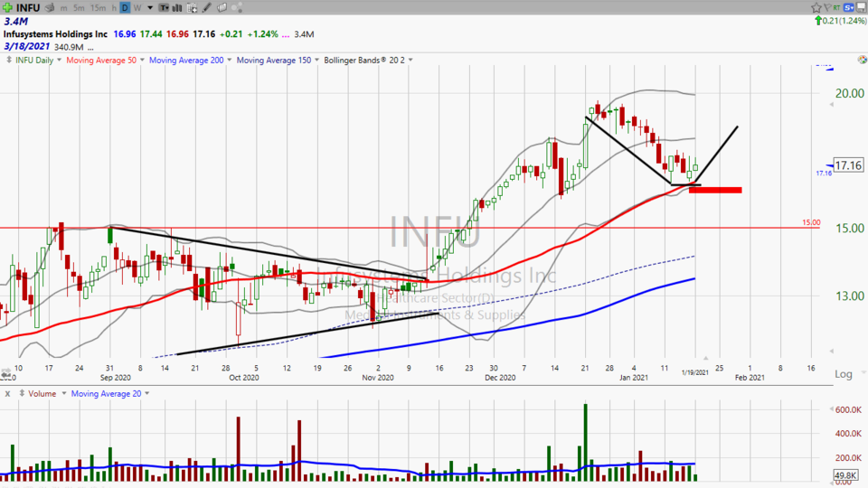Open the INFU Daily plot dropdown

point(60,60)
